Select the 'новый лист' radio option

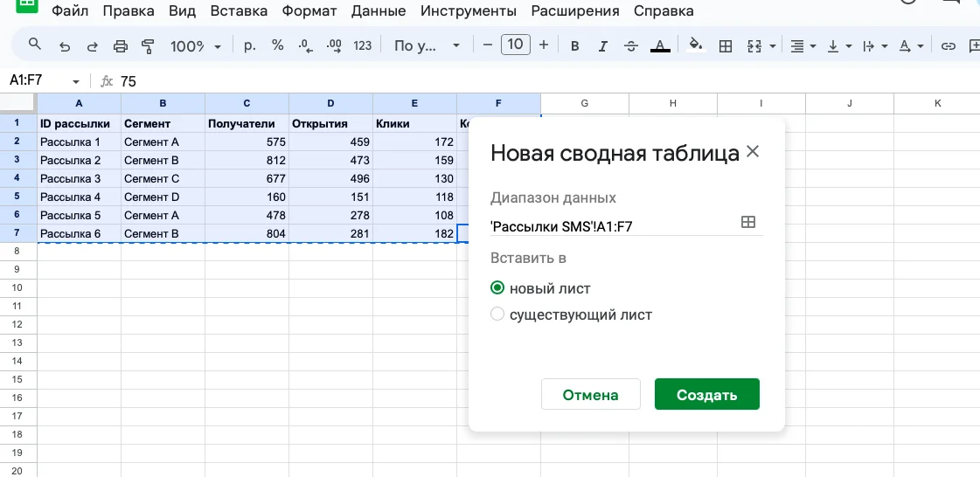click(x=497, y=288)
